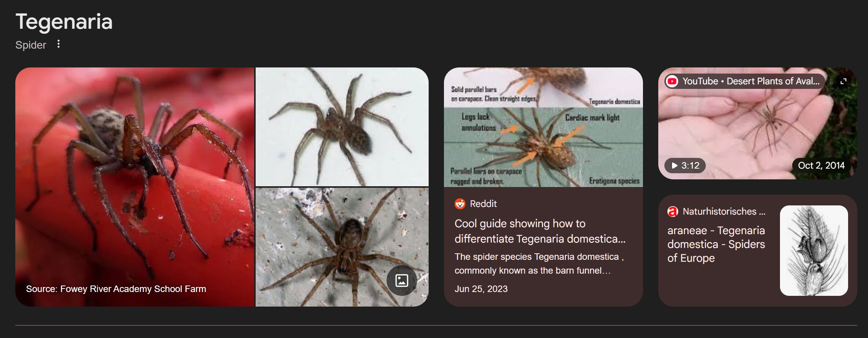This screenshot has width=868, height=338.
Task: Play the 3:12 YouTube video
Action: pos(685,166)
